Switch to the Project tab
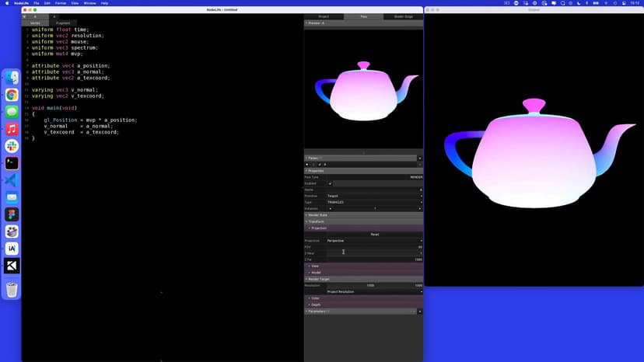 click(324, 16)
